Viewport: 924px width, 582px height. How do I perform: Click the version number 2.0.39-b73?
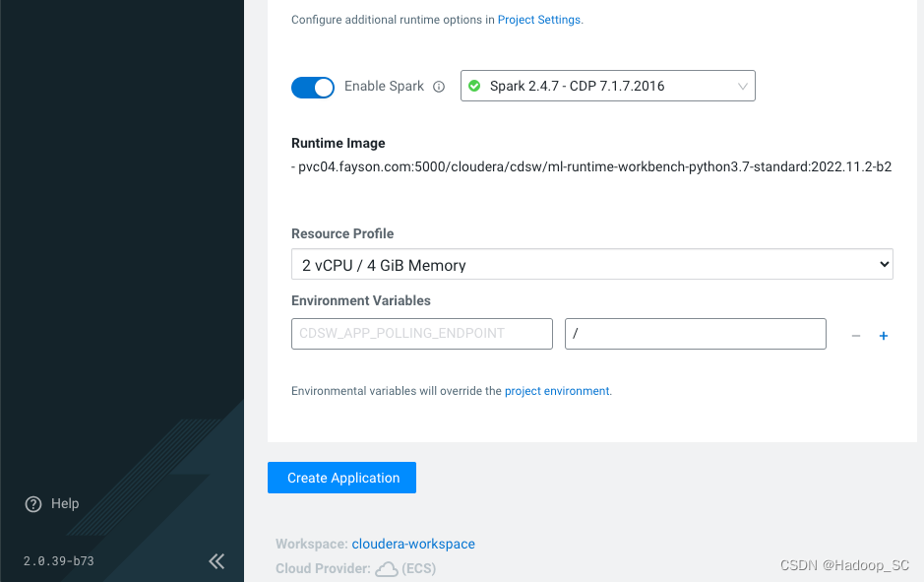pyautogui.click(x=59, y=561)
